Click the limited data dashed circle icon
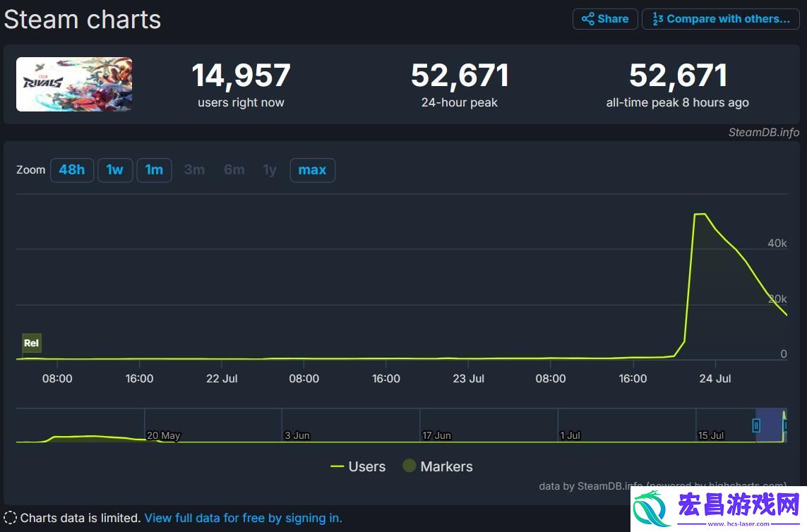The height and width of the screenshot is (532, 807). click(x=10, y=518)
